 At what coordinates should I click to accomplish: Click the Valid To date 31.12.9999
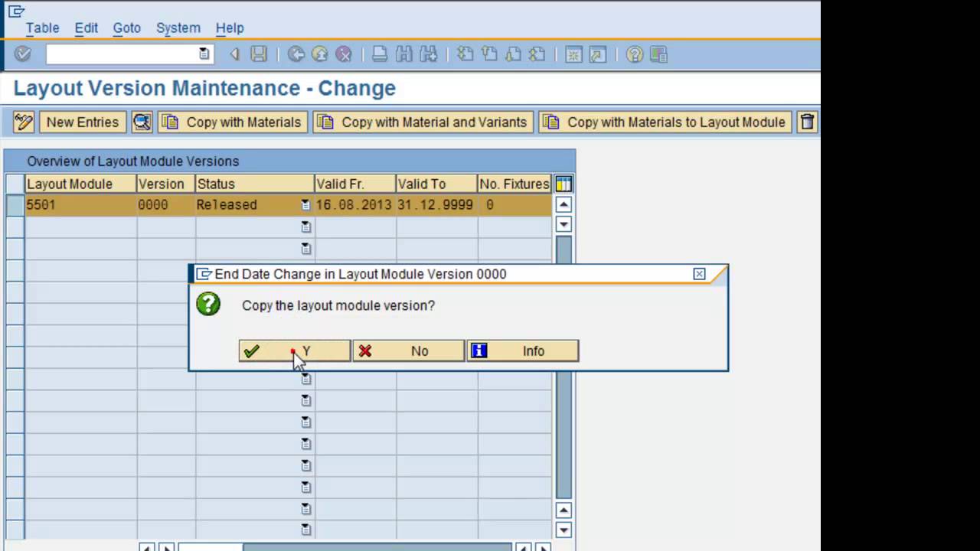[436, 205]
